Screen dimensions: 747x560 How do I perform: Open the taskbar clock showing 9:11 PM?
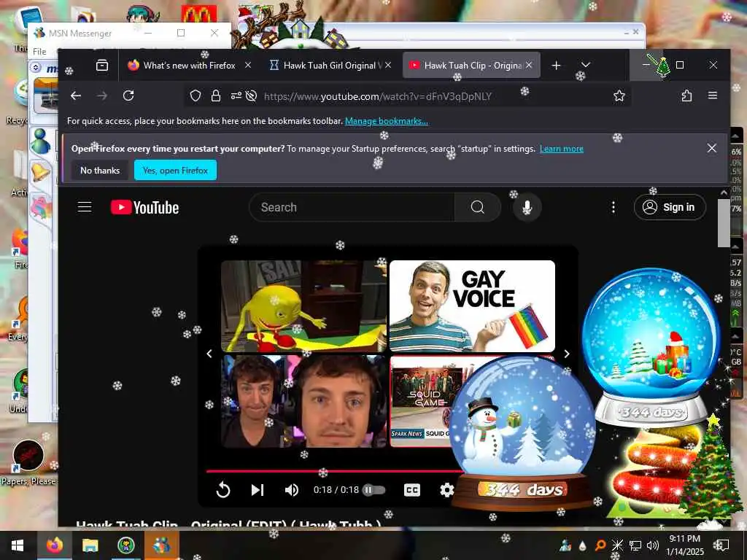(x=684, y=545)
